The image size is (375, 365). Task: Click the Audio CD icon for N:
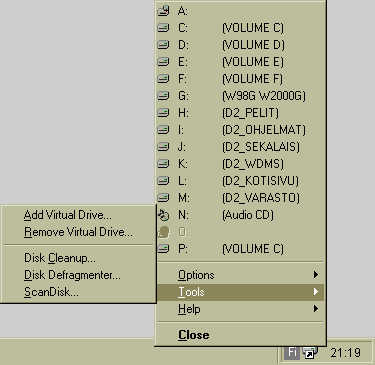click(x=163, y=215)
